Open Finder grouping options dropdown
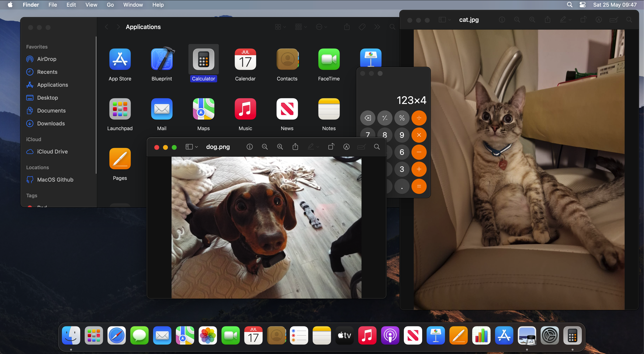Viewport: 644px width, 354px height. (x=301, y=27)
